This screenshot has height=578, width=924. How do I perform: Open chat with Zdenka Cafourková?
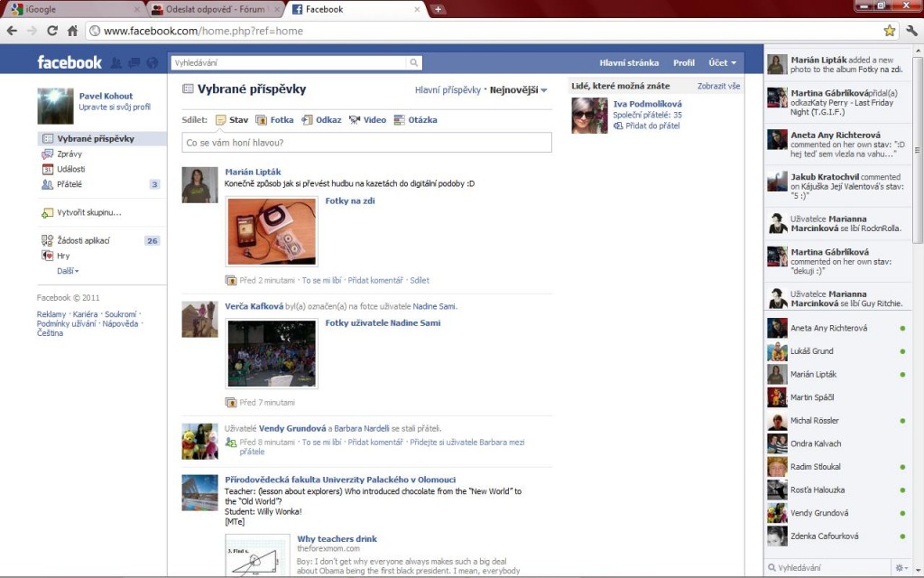click(837, 536)
